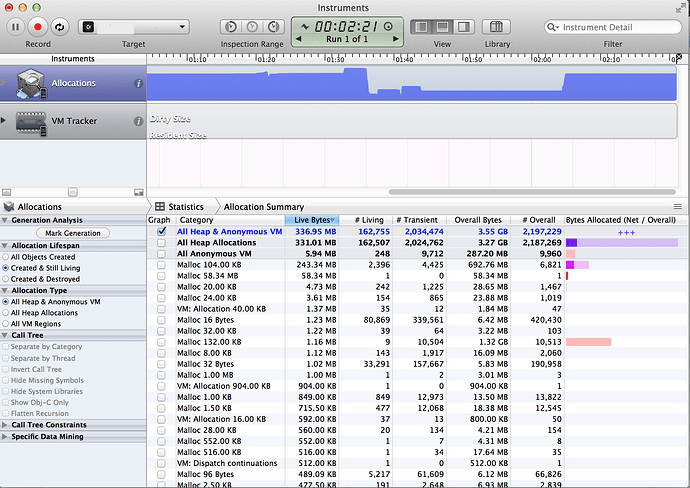The image size is (690, 488).
Task: Click the loop refresh toolbar button
Action: click(59, 27)
